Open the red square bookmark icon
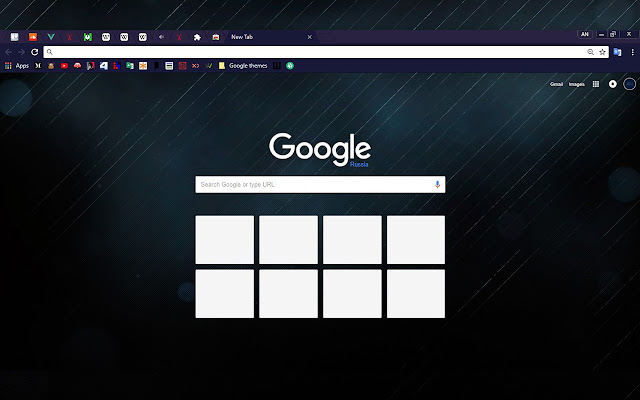This screenshot has width=640, height=400. click(182, 66)
